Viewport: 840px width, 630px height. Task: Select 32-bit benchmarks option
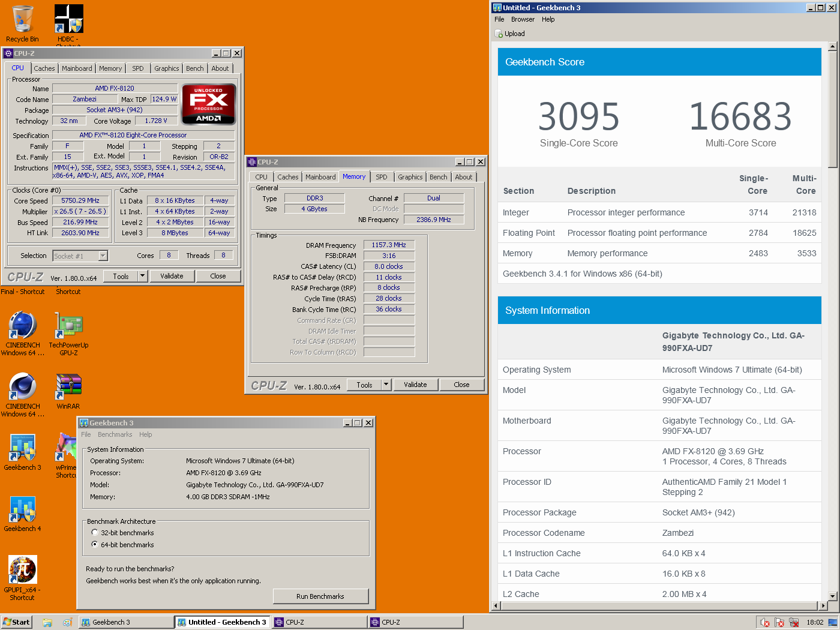(95, 533)
